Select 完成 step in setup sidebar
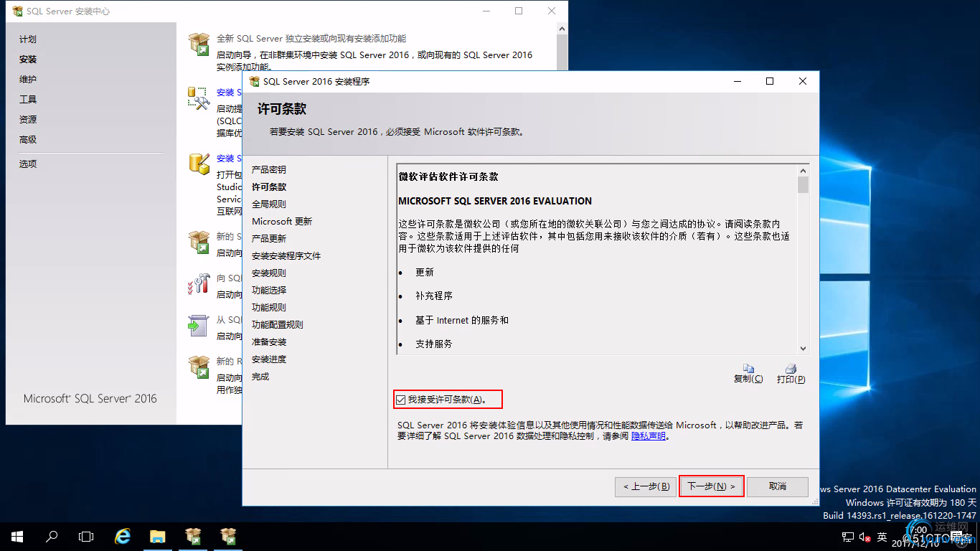The height and width of the screenshot is (551, 980). tap(260, 376)
